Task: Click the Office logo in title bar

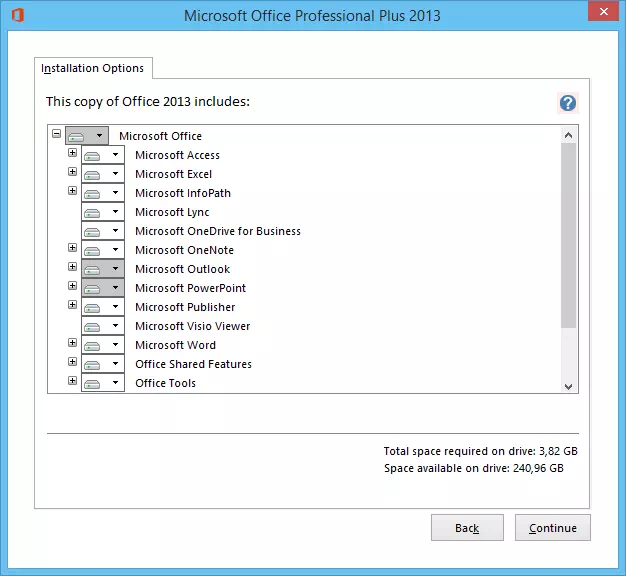Action: point(18,16)
